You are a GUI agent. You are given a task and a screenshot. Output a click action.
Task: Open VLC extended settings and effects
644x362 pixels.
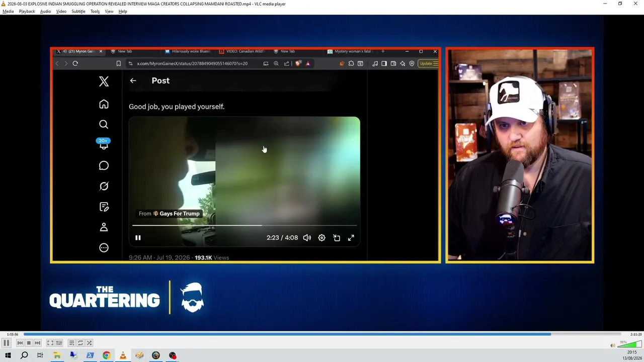59,343
